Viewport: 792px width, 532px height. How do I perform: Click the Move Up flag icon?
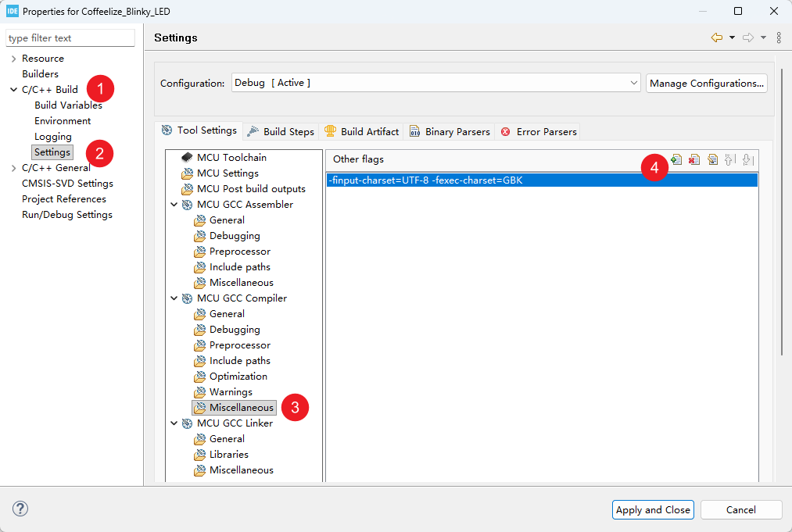coord(729,159)
